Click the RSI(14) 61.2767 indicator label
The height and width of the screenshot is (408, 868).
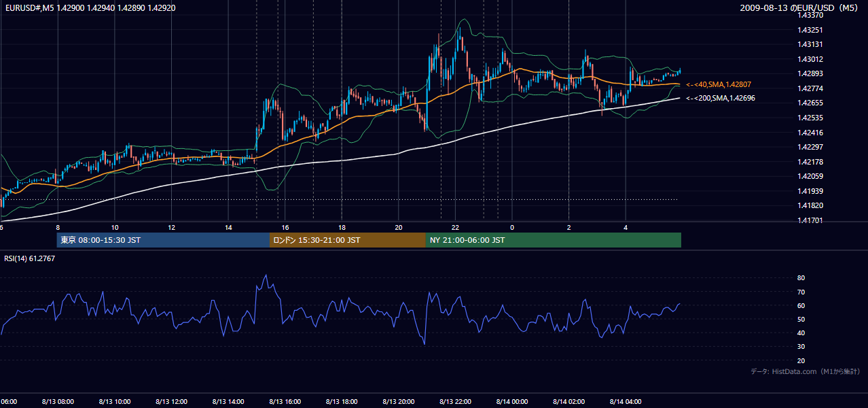pyautogui.click(x=30, y=258)
